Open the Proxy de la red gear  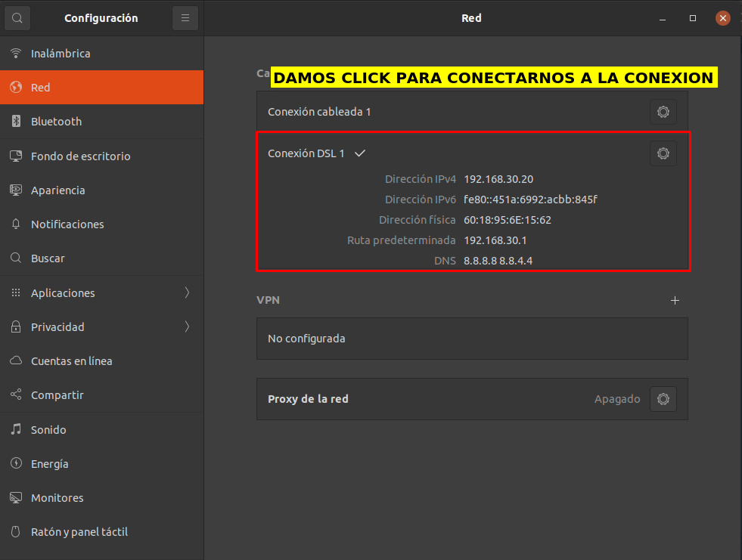click(x=663, y=399)
